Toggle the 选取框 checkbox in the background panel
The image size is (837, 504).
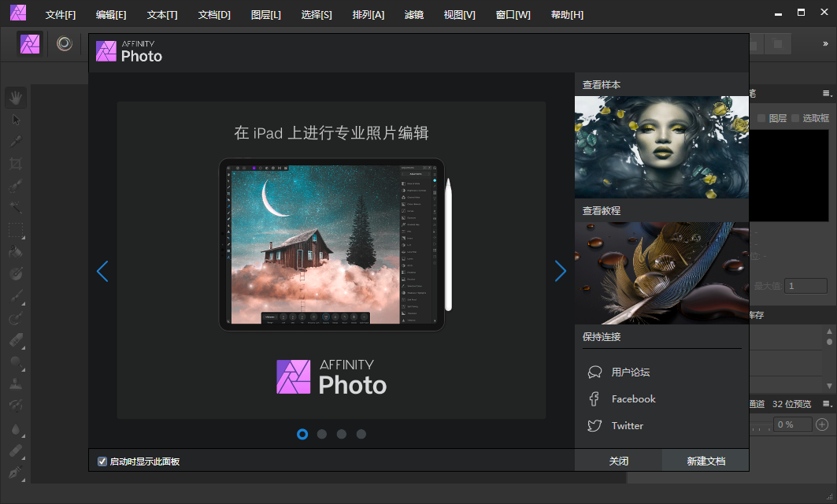pos(795,118)
